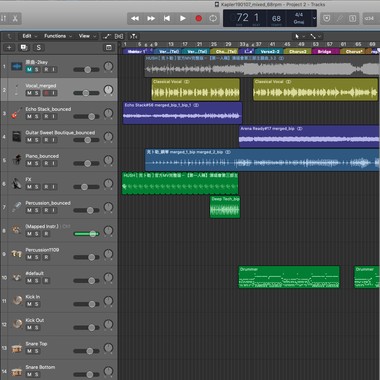
Task: Click the plus button to add a new track
Action: 9,48
